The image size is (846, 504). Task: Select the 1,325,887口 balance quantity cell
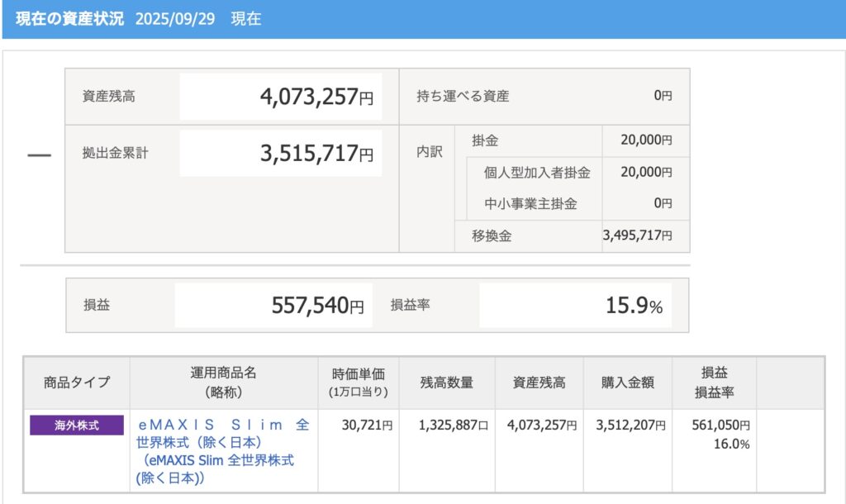(454, 426)
